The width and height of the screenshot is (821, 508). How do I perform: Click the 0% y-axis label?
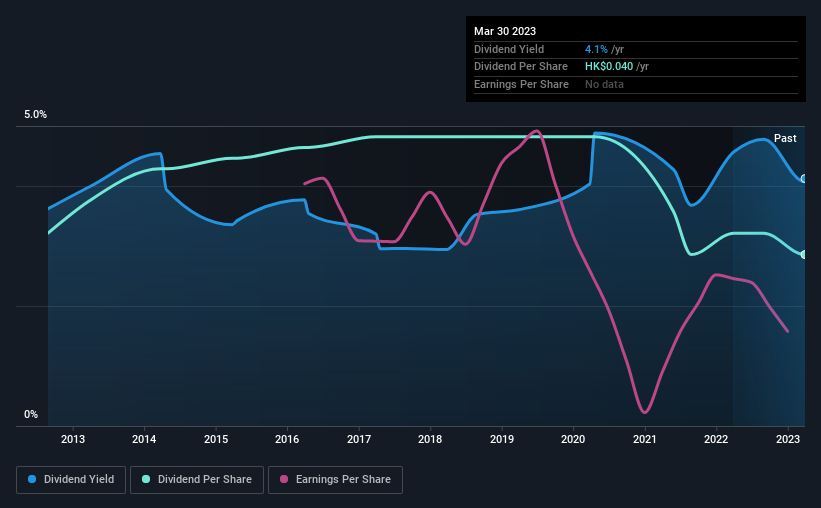31,414
